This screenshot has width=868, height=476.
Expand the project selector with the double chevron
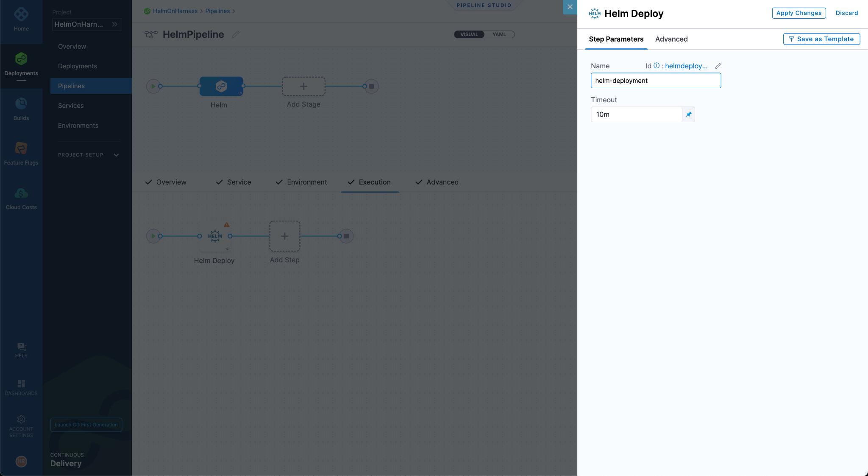click(x=115, y=24)
